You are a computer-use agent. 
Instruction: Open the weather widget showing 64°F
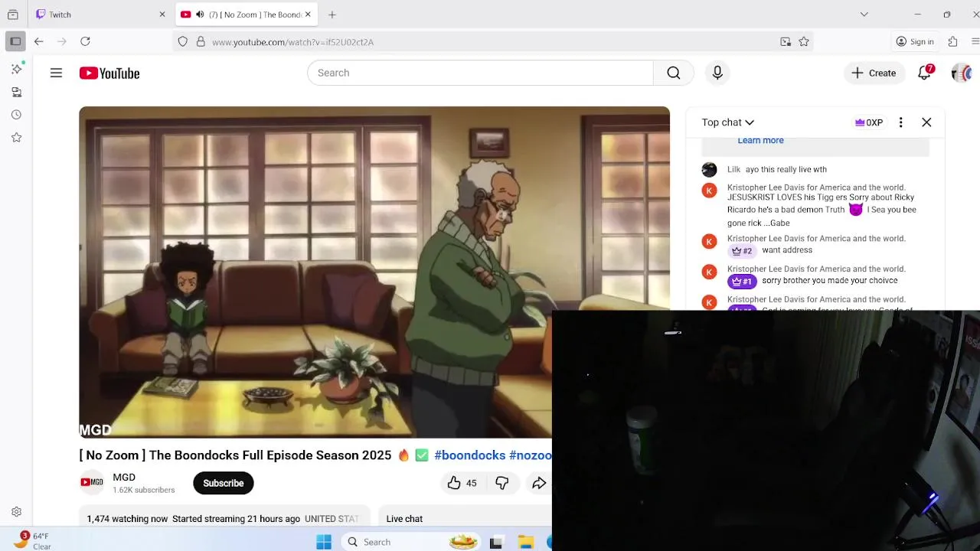coord(32,541)
